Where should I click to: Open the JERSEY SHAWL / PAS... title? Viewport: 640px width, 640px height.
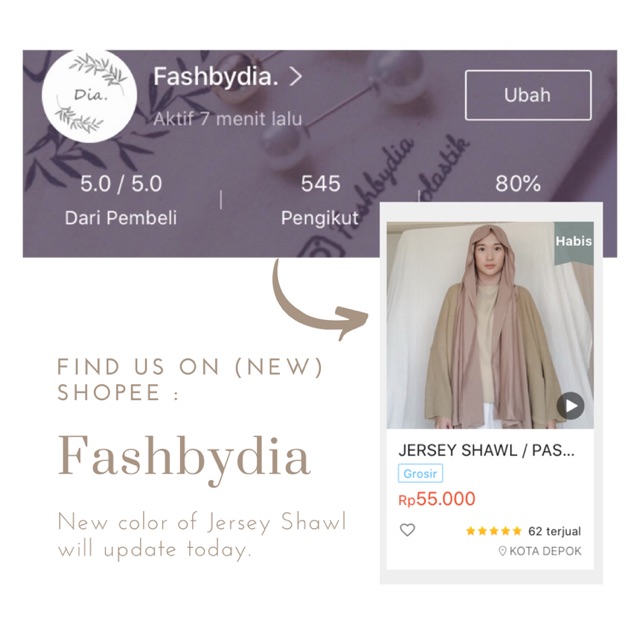(486, 450)
